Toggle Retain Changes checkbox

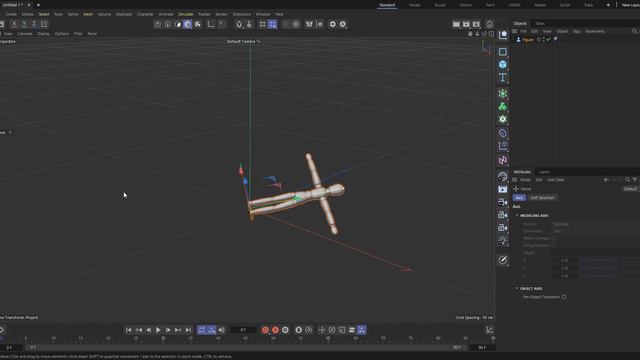click(x=554, y=238)
